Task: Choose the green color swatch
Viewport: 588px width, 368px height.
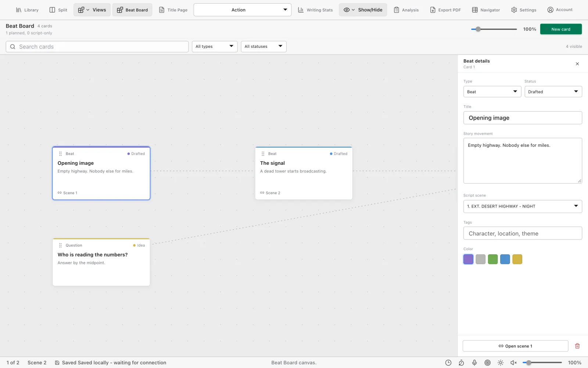Action: click(493, 259)
